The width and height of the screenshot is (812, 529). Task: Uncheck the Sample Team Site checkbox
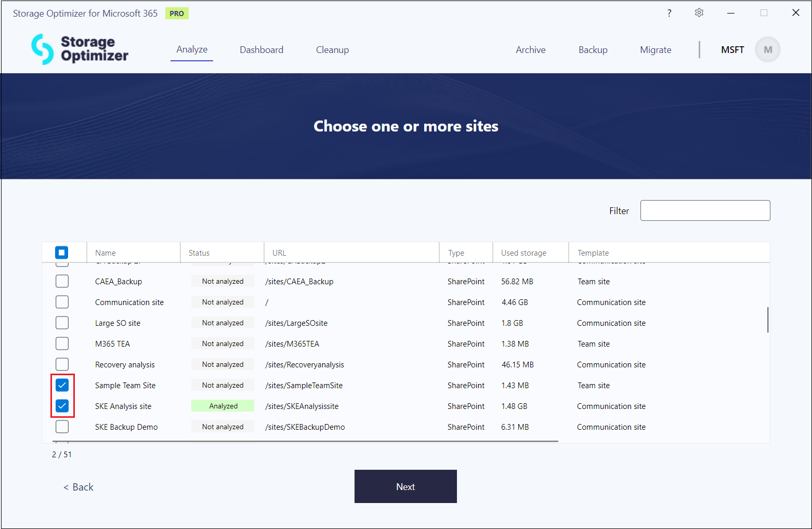coord(62,385)
